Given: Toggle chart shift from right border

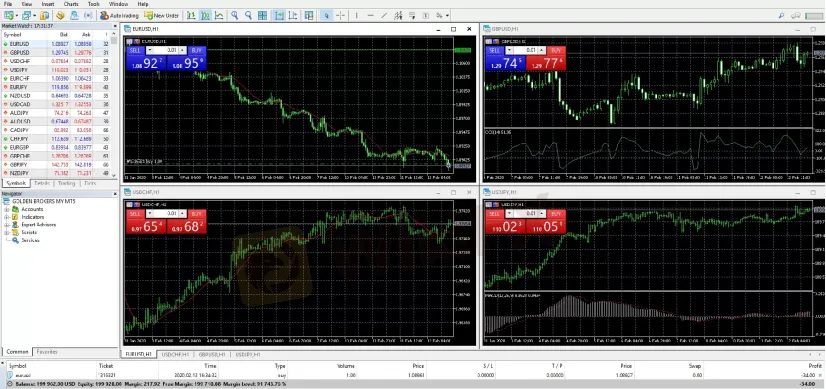Looking at the screenshot, I should (x=293, y=16).
